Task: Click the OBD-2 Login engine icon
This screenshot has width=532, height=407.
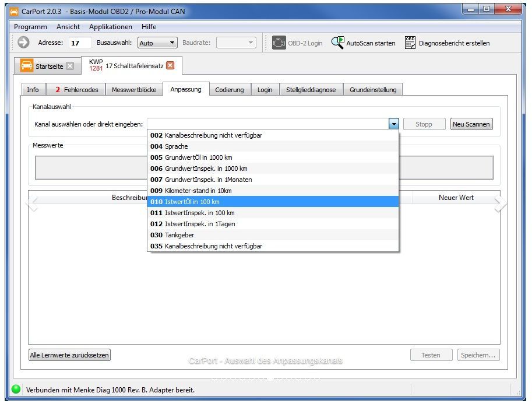Action: (x=279, y=43)
